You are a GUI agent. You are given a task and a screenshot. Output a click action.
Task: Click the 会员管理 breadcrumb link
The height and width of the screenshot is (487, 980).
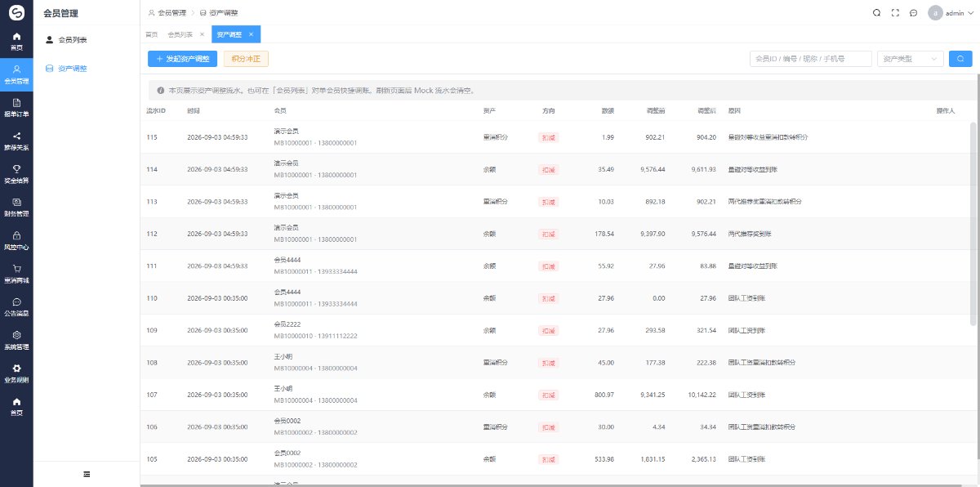coord(167,13)
